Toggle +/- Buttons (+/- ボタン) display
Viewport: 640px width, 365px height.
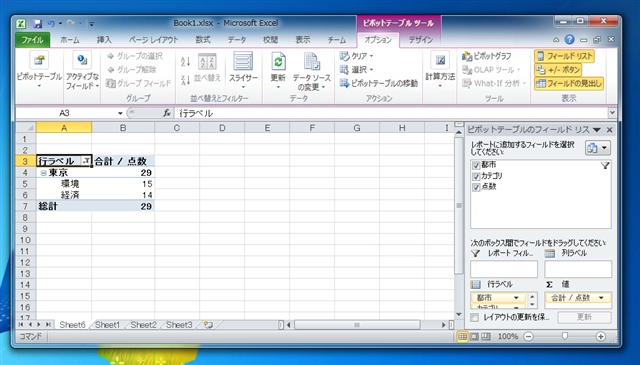coord(558,70)
